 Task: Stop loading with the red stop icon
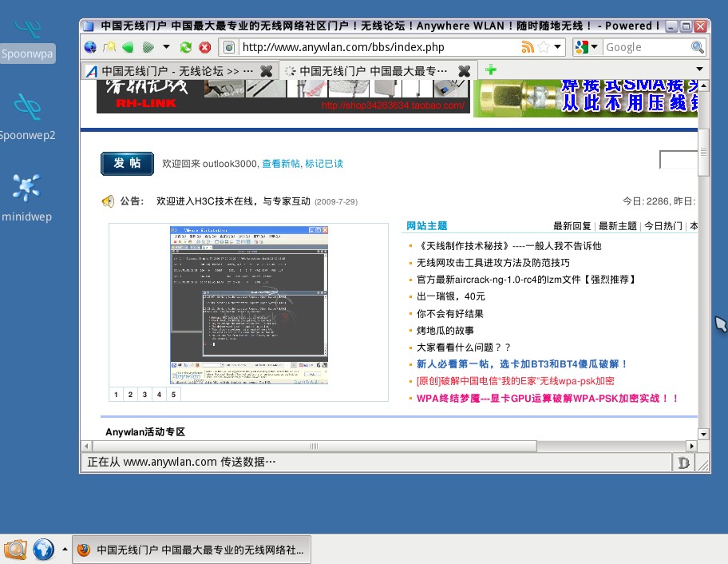(x=204, y=47)
